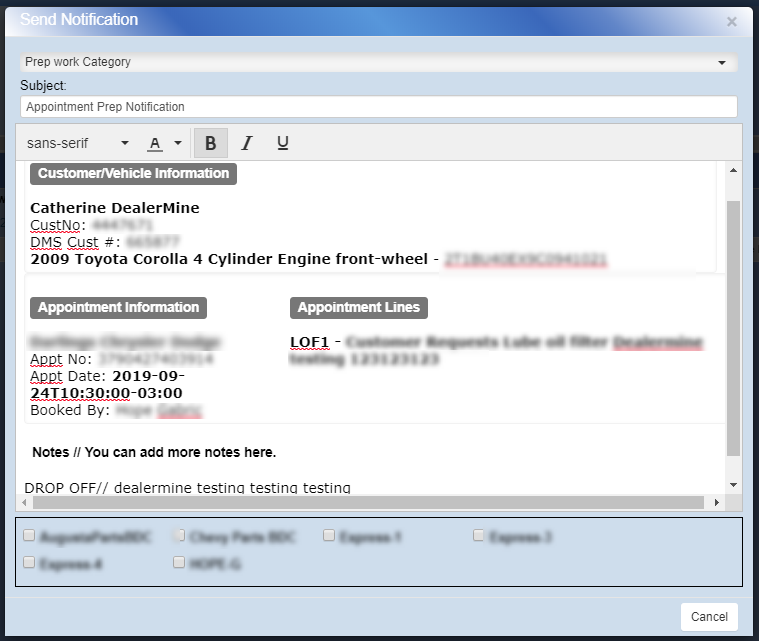Viewport: 759px width, 641px height.
Task: Check the AugustaPartsBDC recipient checkbox
Action: [x=29, y=536]
